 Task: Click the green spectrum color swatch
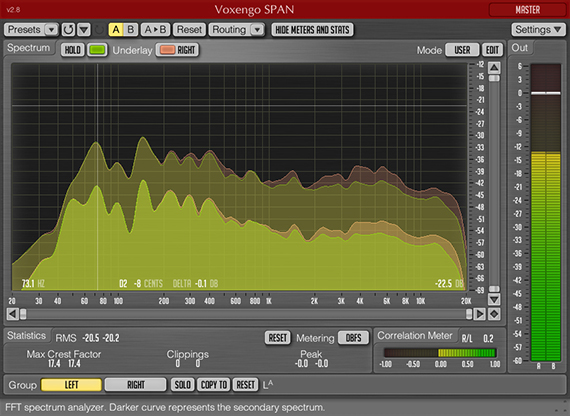97,50
